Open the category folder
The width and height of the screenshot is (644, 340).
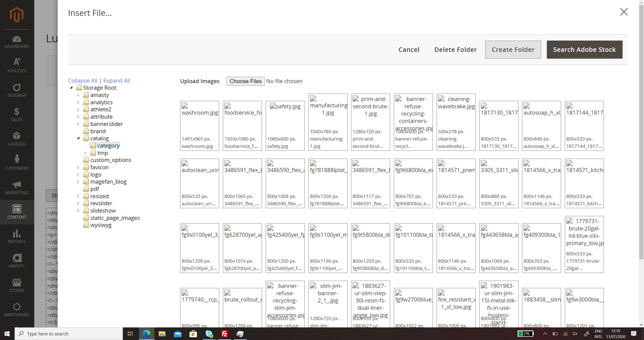(108, 145)
